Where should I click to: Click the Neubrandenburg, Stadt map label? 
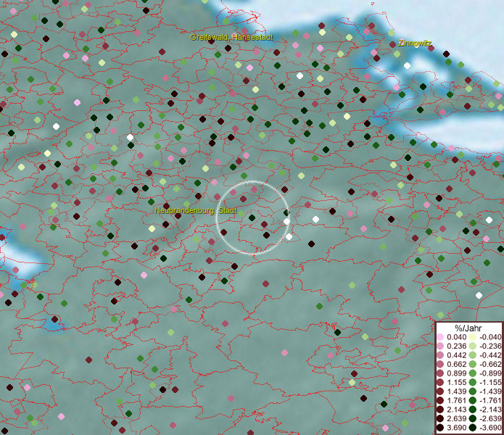[196, 211]
